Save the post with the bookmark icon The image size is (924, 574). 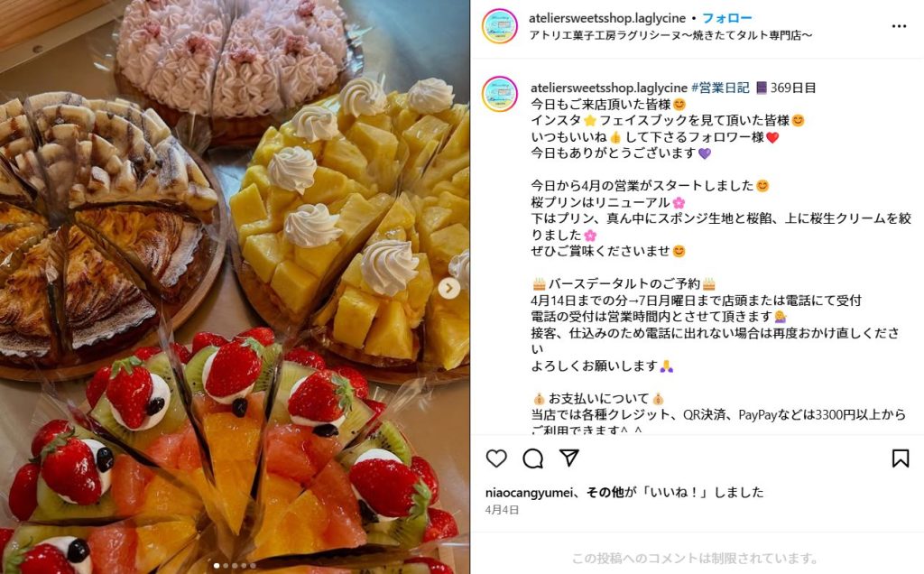[x=900, y=458]
